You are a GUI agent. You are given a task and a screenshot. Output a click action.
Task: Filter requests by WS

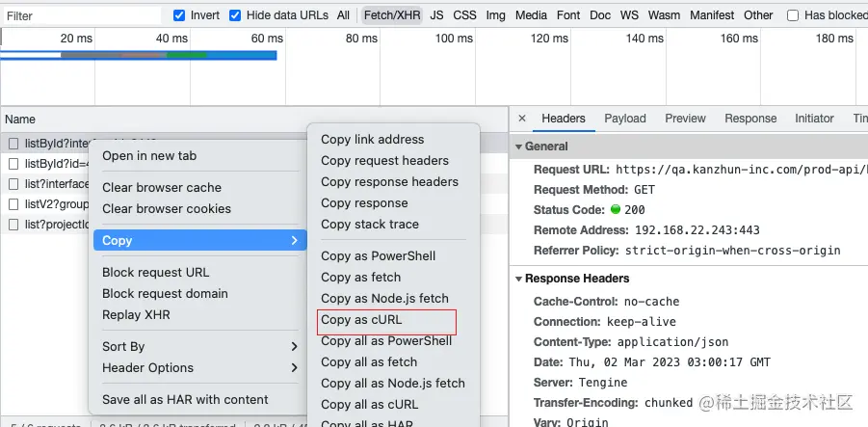(x=629, y=15)
